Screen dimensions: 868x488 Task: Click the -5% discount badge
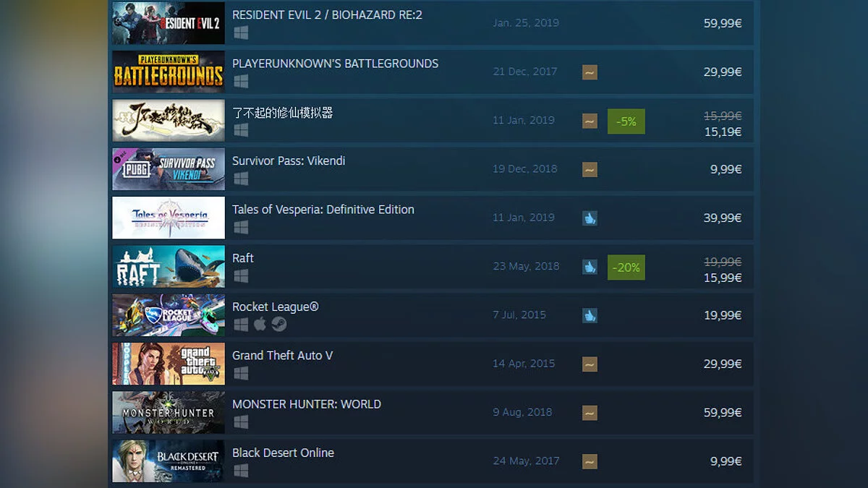(x=626, y=121)
